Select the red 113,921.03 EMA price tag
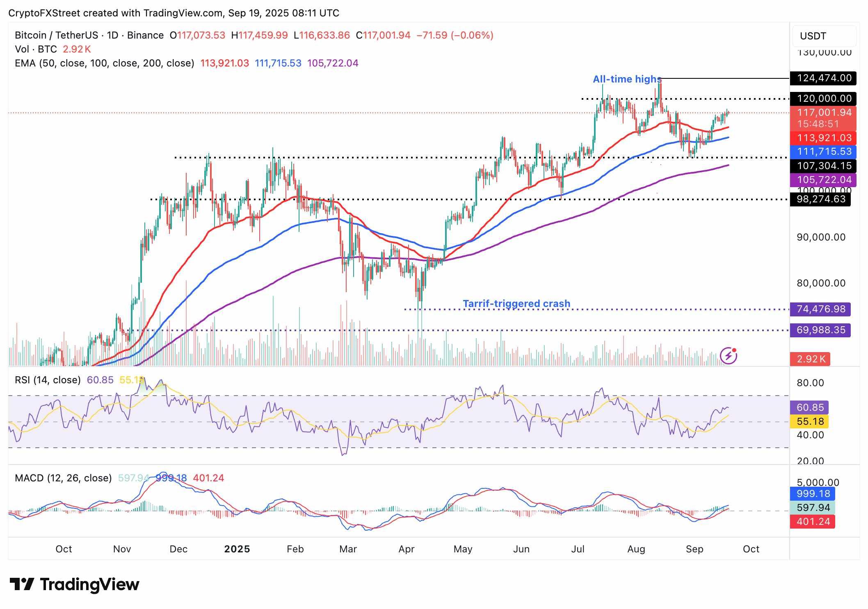The height and width of the screenshot is (609, 868). click(x=823, y=138)
